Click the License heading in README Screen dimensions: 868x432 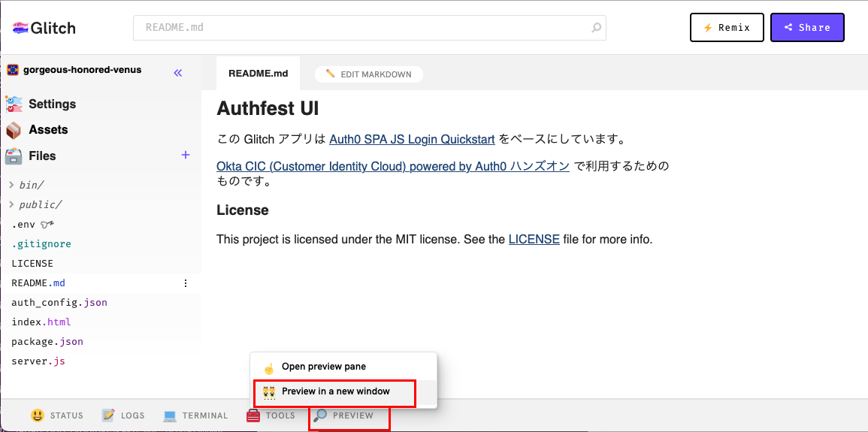click(243, 210)
